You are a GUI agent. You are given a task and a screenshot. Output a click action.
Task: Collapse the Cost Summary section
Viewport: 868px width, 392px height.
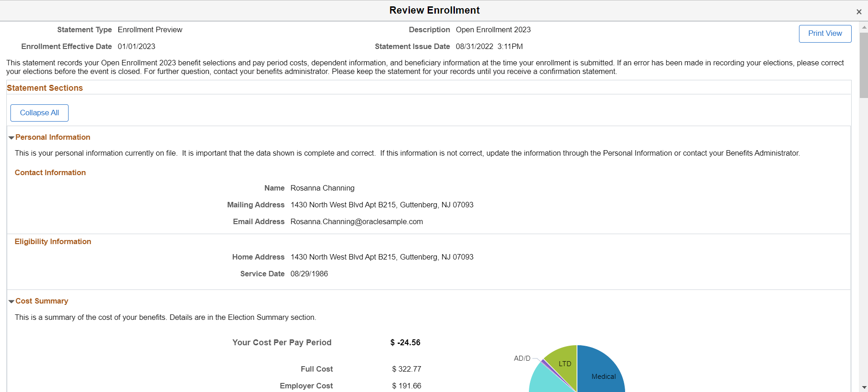tap(11, 301)
